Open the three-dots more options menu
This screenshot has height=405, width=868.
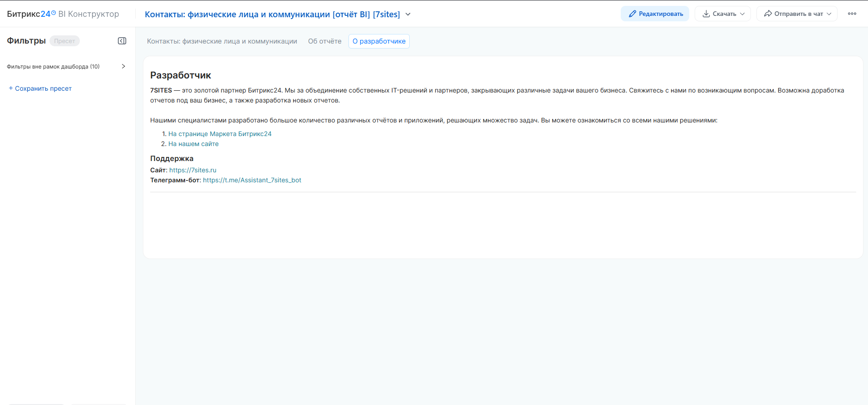852,14
